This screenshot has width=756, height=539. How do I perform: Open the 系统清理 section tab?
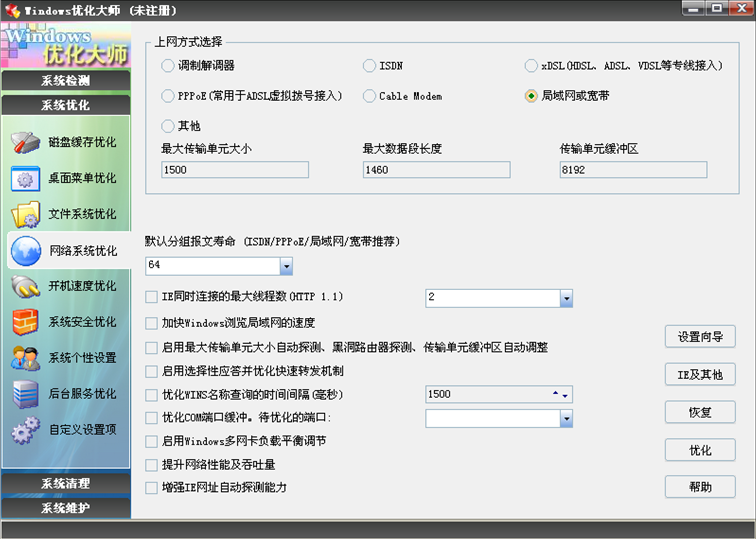click(x=65, y=484)
